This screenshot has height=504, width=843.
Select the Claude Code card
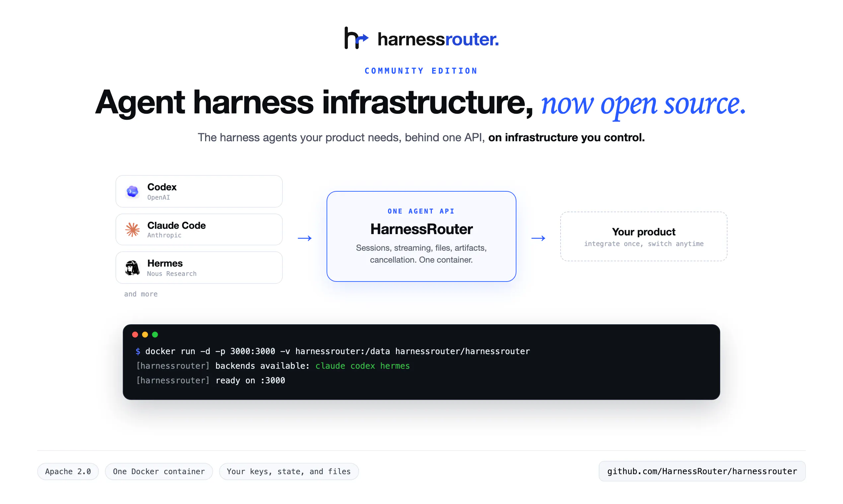click(x=199, y=229)
